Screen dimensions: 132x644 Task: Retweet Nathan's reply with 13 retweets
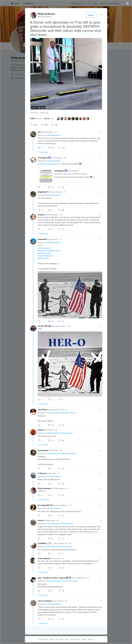click(49, 440)
